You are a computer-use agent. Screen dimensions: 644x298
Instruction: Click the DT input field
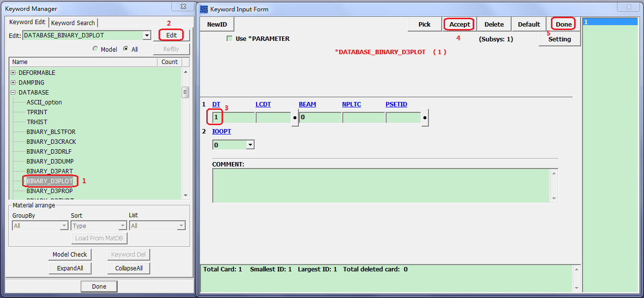click(x=233, y=118)
